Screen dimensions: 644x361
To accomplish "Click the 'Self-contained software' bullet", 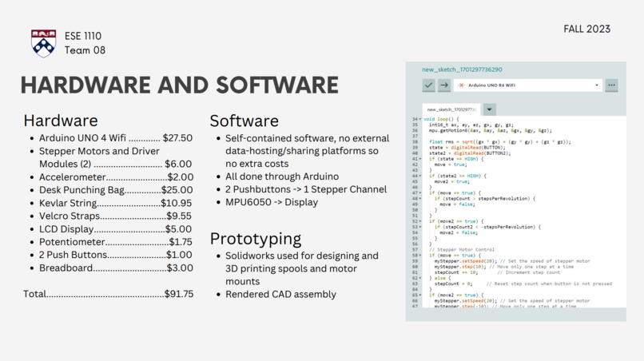I will click(x=307, y=151).
